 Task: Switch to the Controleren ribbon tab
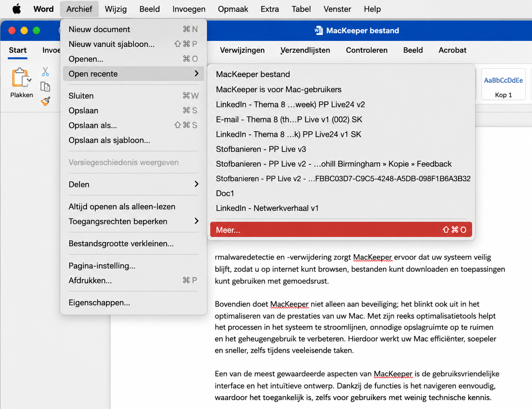pos(367,50)
